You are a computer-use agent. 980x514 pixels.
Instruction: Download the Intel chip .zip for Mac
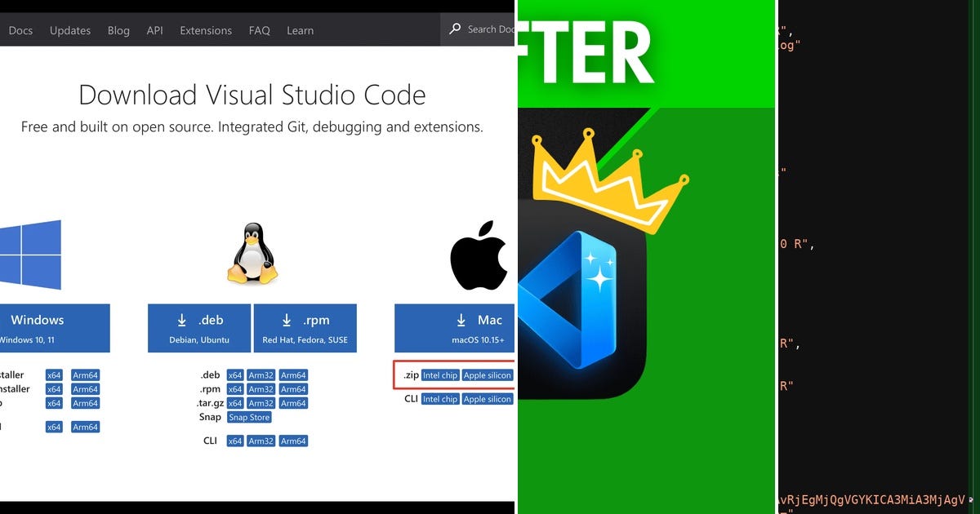coord(440,374)
